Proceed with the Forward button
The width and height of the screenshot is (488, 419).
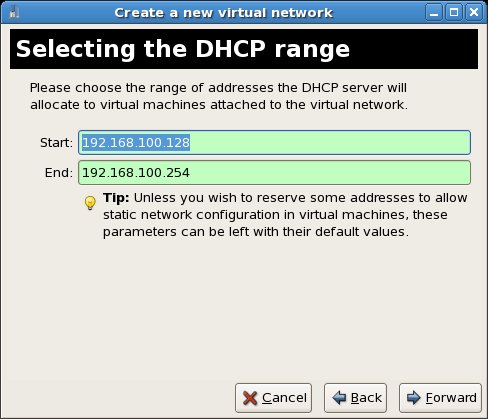[440, 398]
